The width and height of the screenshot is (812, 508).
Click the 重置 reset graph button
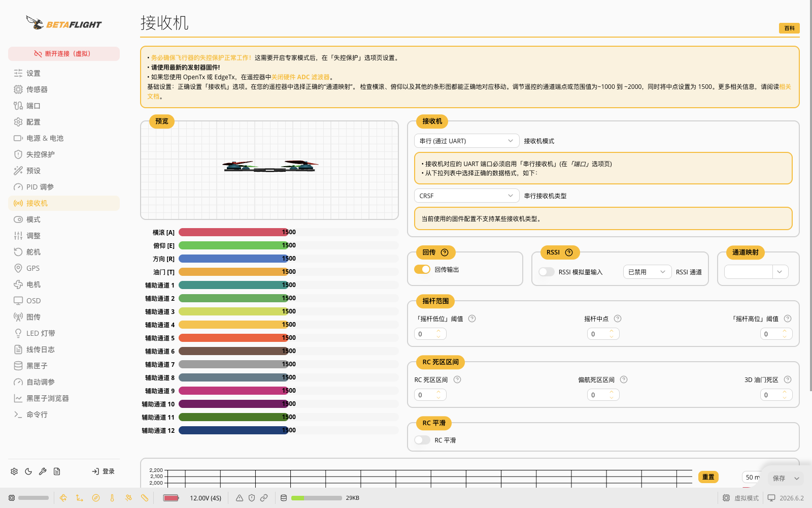click(708, 477)
